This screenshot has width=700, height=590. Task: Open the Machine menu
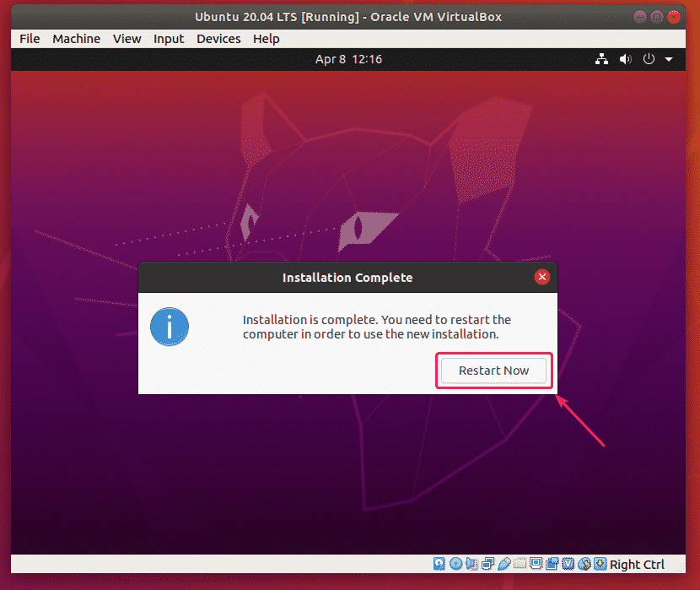[77, 39]
